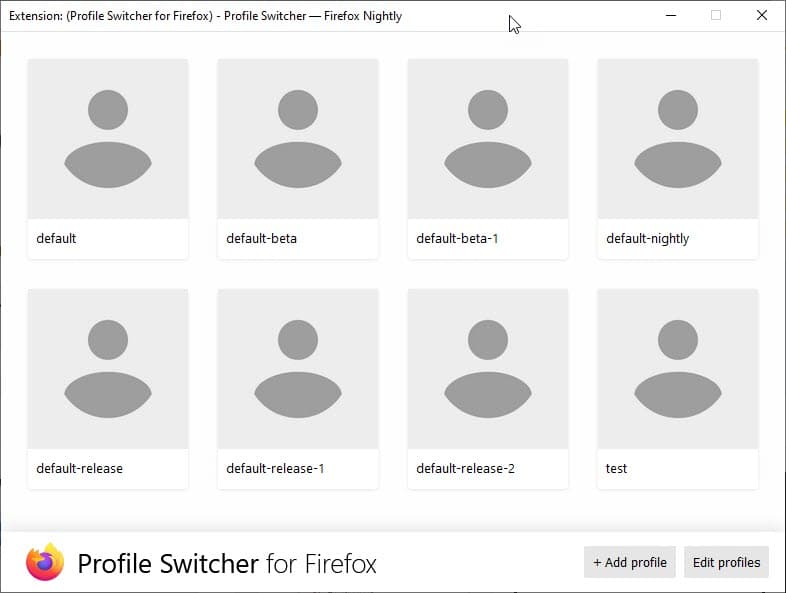This screenshot has width=786, height=593.
Task: Click the 'default-release' name label
Action: tap(79, 469)
